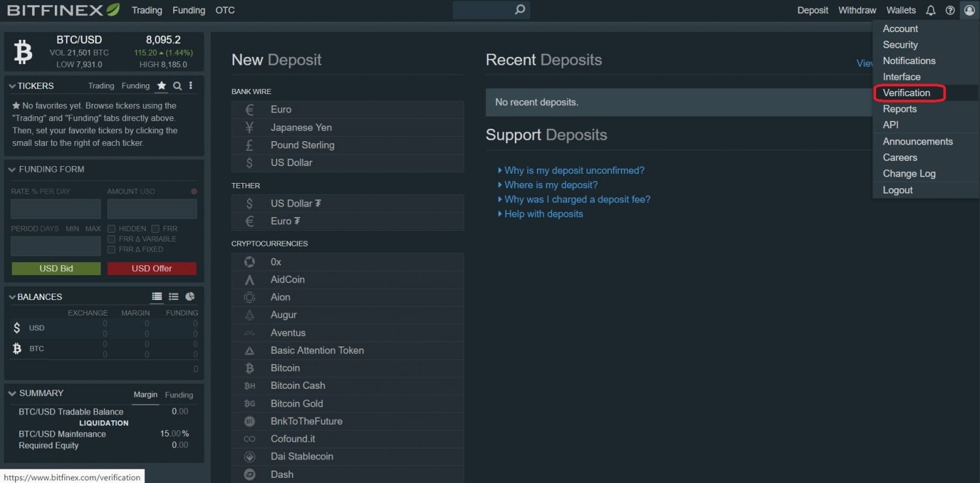Click the Bitcoin logo in BTC/USD ticker
Viewport: 980px width, 483px height.
(23, 52)
